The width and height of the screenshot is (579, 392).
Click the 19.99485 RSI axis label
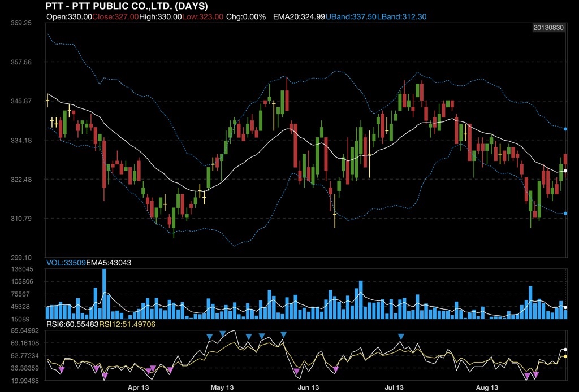pos(25,381)
